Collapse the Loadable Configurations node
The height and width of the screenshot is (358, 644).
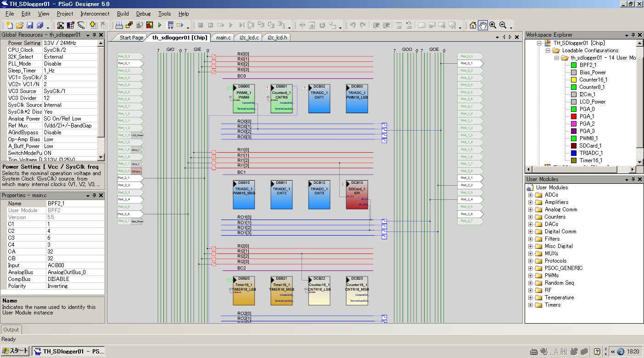coord(548,50)
